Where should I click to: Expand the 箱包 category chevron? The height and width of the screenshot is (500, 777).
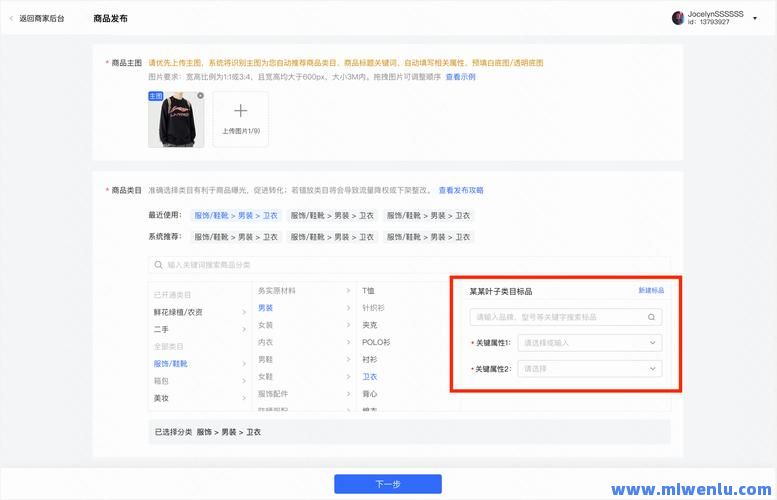244,381
